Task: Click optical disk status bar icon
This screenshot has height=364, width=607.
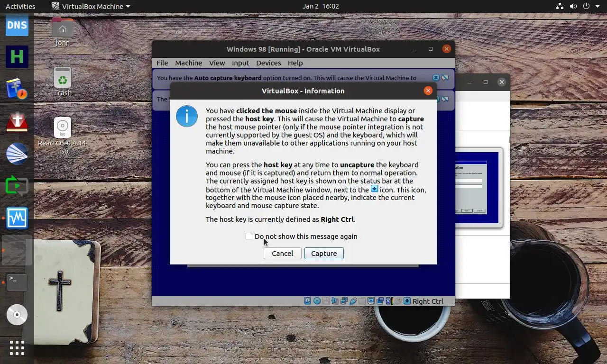Action: (317, 301)
